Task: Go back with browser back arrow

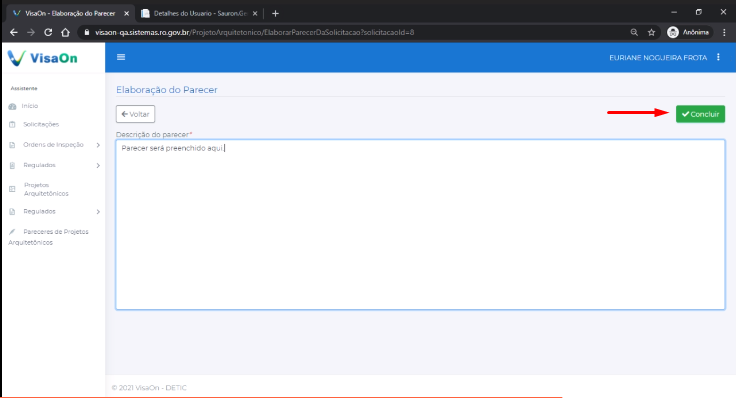Action: 14,32
